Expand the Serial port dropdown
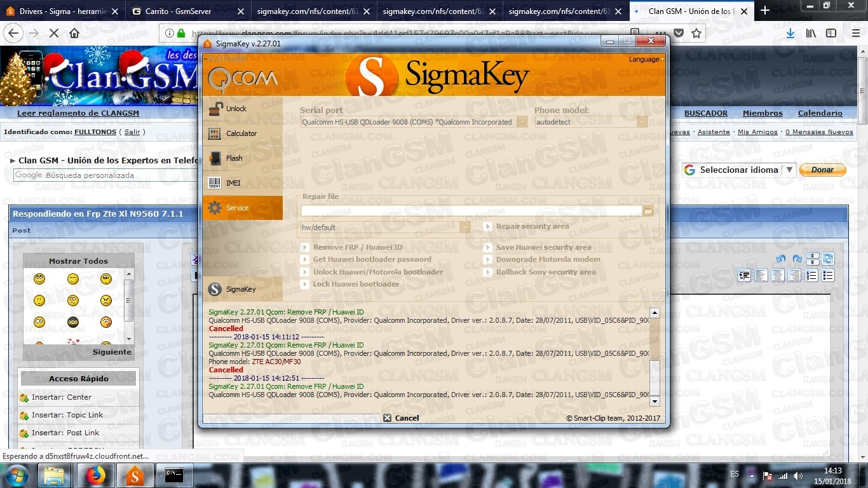 [522, 122]
